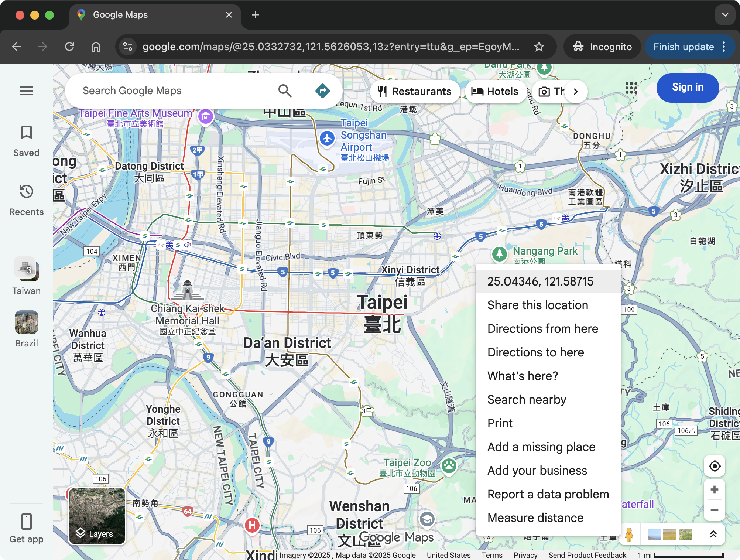Viewport: 740px width, 560px height.
Task: Toggle the bookmark star in the address bar
Action: pyautogui.click(x=539, y=47)
